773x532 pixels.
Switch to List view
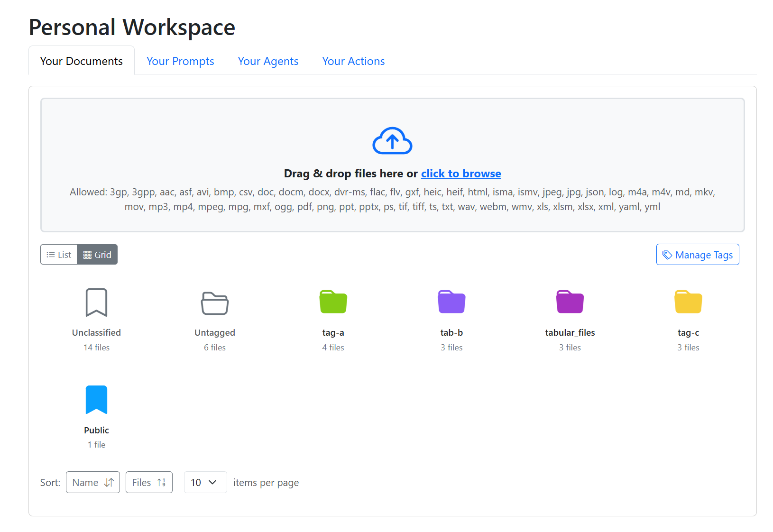[x=58, y=254]
